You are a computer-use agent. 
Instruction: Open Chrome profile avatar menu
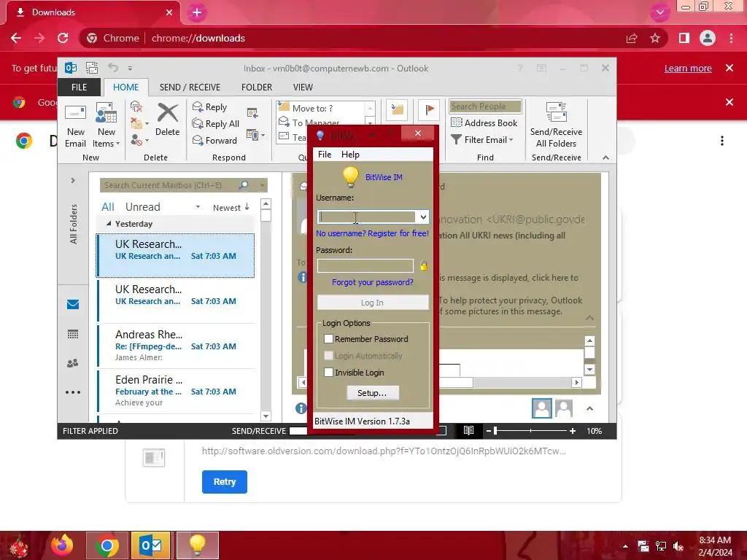(x=708, y=38)
